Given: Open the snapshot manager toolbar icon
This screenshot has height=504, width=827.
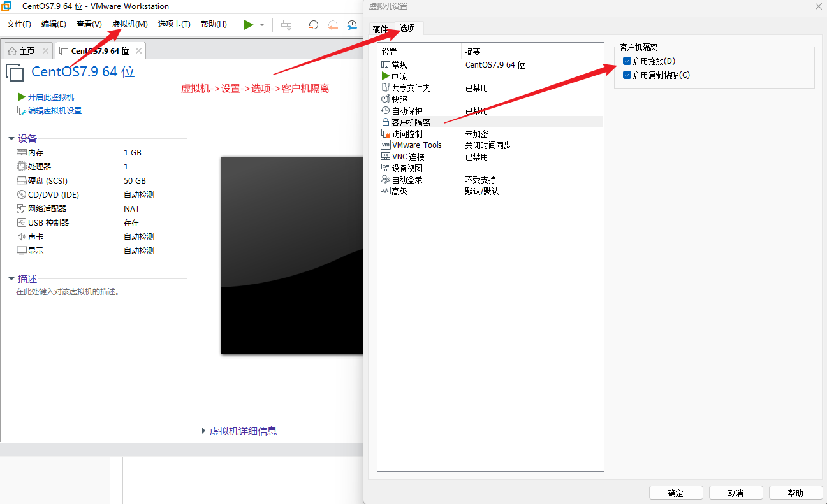Looking at the screenshot, I should 352,25.
